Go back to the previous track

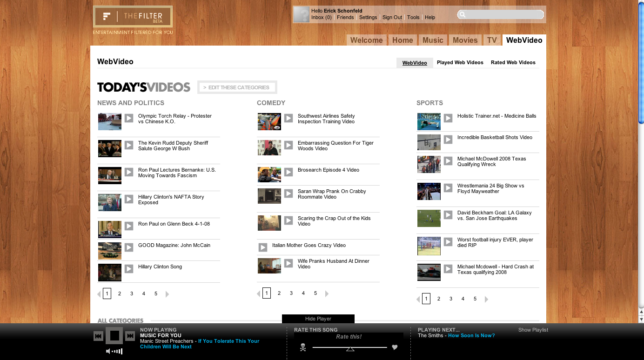(x=98, y=336)
